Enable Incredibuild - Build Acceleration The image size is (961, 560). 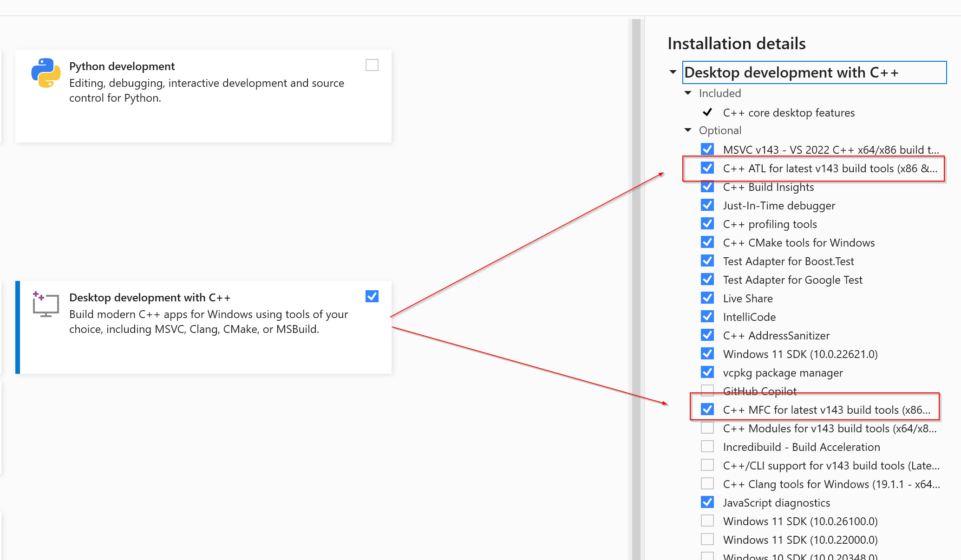coord(707,446)
